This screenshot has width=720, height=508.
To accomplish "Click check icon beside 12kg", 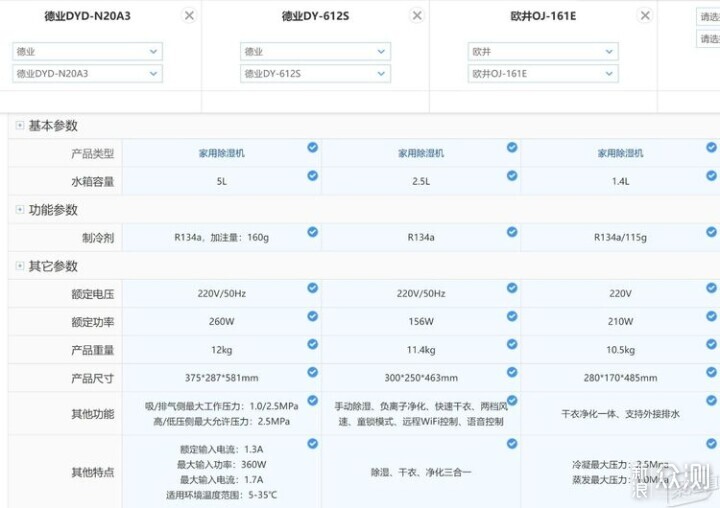I will [313, 344].
